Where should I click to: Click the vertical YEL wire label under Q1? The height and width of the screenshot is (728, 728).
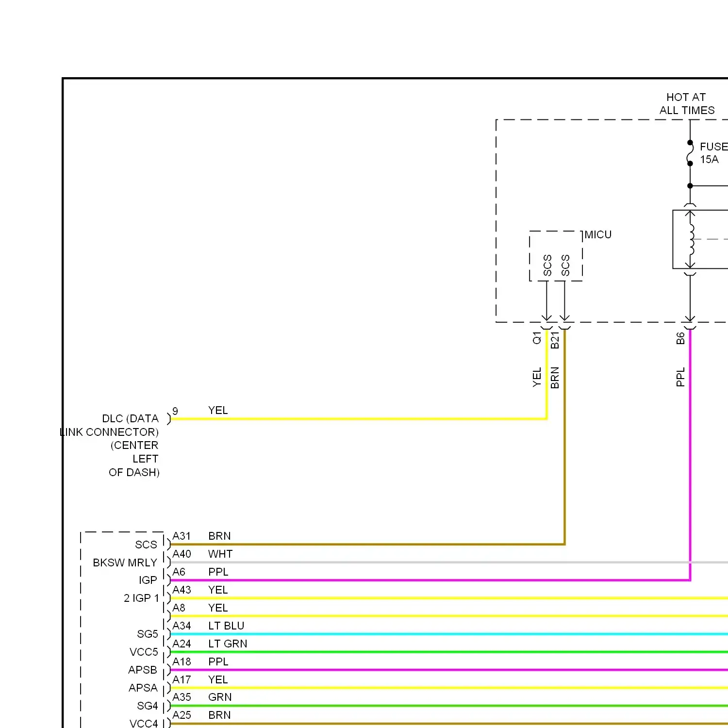(x=537, y=377)
